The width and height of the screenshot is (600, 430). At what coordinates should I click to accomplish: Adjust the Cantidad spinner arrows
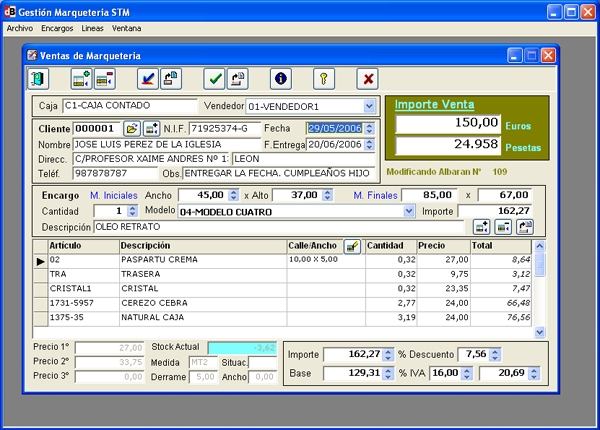[x=132, y=212]
